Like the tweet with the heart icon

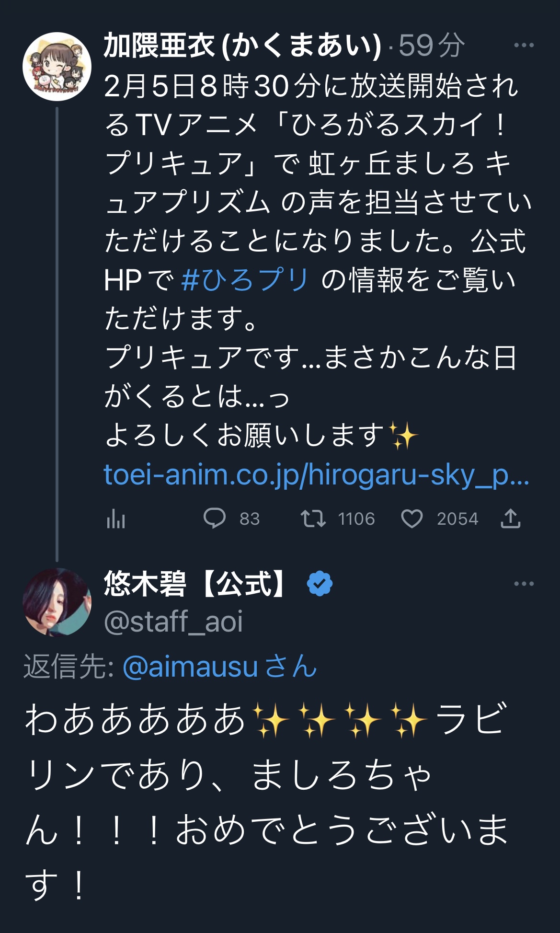[411, 518]
